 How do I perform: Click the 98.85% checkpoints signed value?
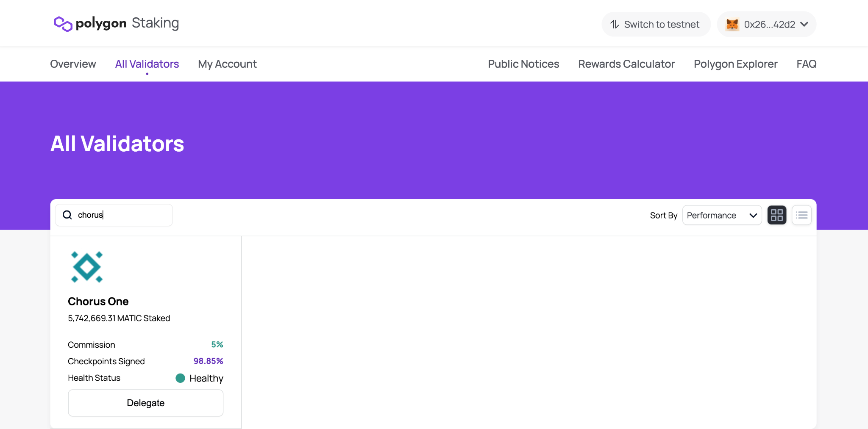[x=208, y=361]
